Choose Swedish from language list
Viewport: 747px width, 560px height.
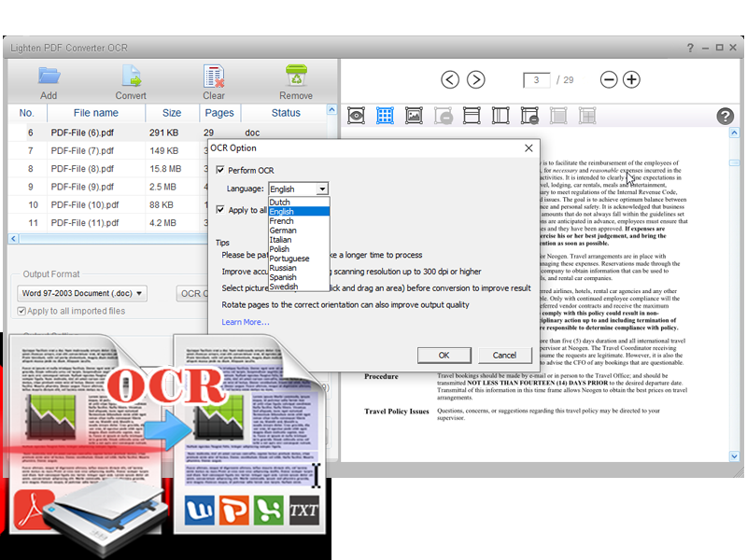pyautogui.click(x=299, y=287)
